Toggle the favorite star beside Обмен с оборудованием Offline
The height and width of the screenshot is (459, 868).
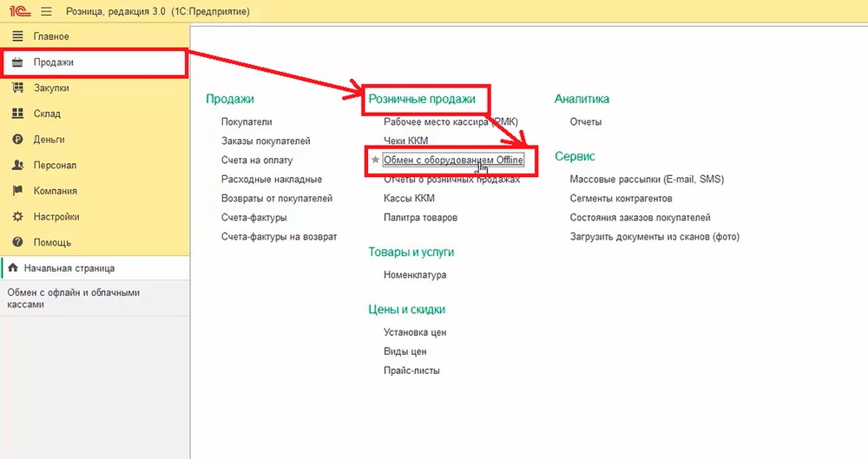pos(375,161)
